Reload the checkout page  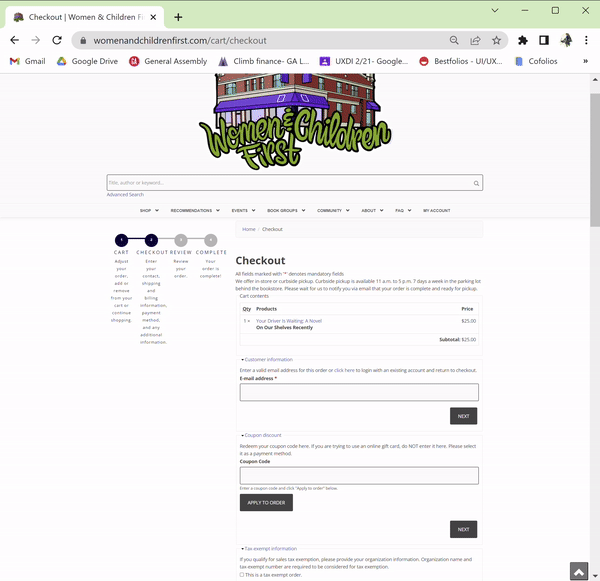[x=57, y=40]
